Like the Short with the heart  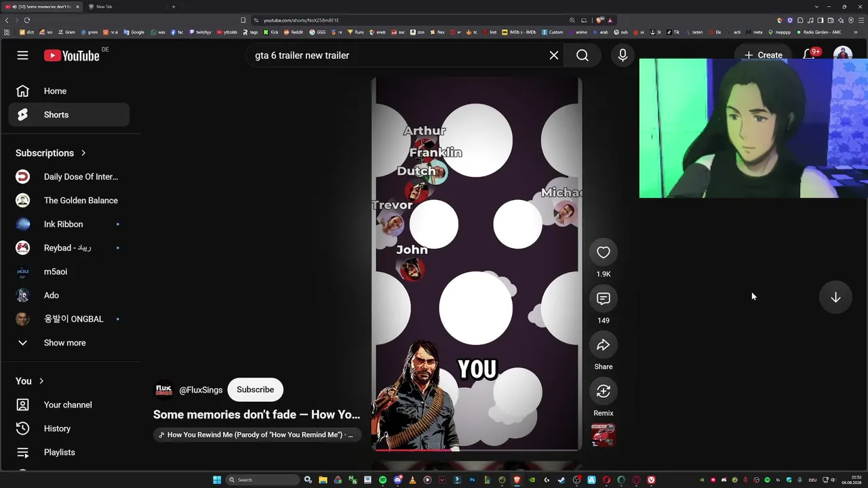[603, 252]
